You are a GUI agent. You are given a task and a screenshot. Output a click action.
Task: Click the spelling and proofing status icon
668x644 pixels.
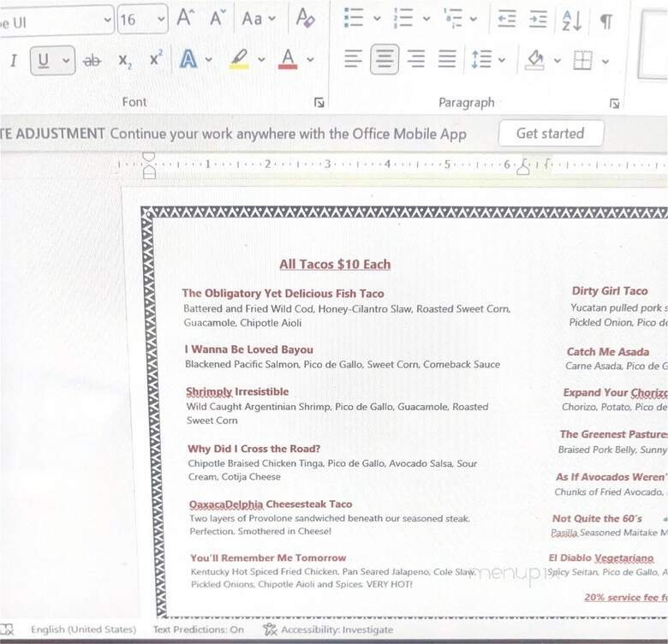pyautogui.click(x=7, y=629)
